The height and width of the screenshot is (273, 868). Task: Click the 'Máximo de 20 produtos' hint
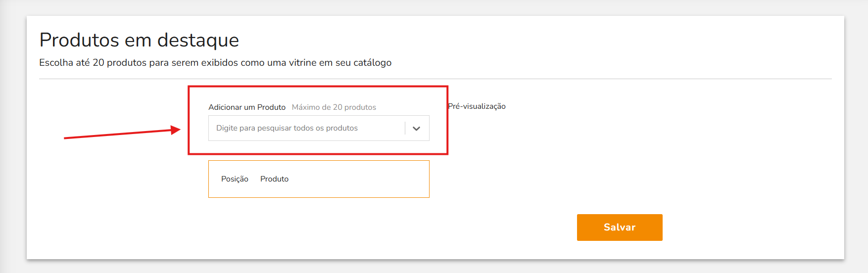point(334,107)
